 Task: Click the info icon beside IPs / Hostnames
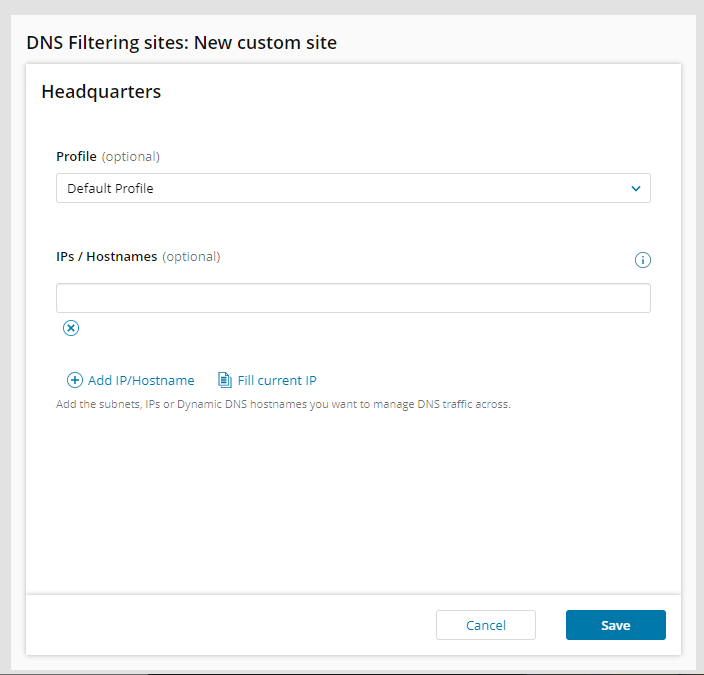(x=643, y=260)
